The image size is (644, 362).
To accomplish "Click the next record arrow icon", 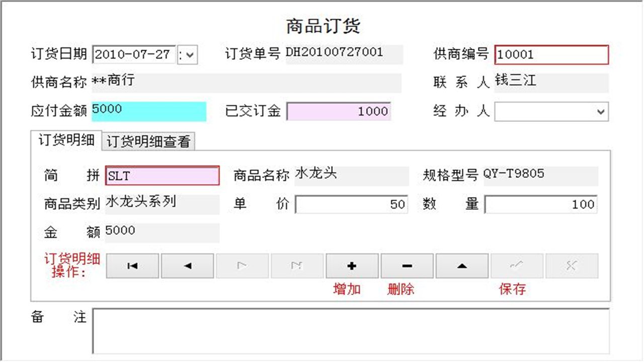I will (242, 266).
